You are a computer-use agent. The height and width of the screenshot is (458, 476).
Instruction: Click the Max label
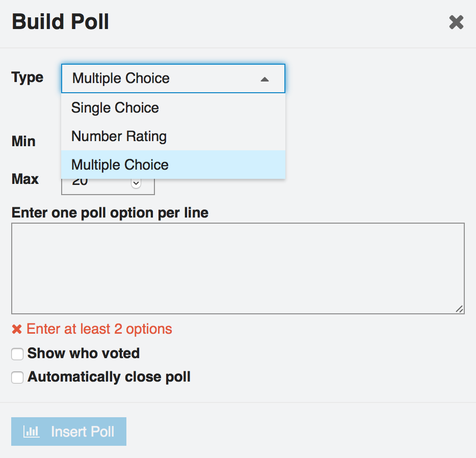(25, 179)
